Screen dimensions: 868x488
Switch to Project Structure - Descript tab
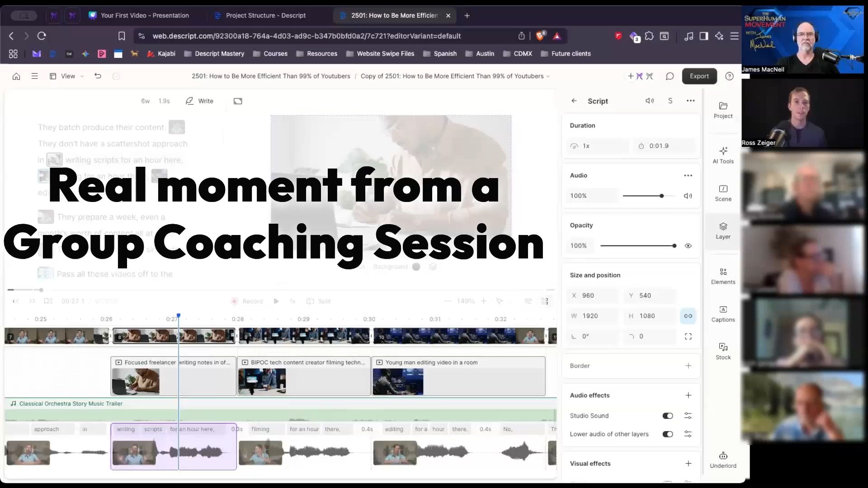click(x=260, y=15)
